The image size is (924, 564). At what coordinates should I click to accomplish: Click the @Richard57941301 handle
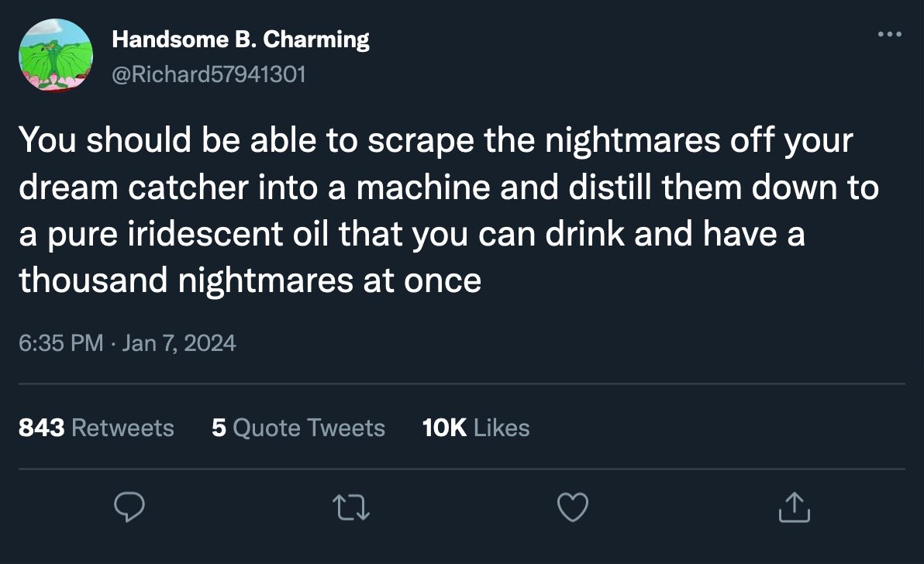coord(209,74)
